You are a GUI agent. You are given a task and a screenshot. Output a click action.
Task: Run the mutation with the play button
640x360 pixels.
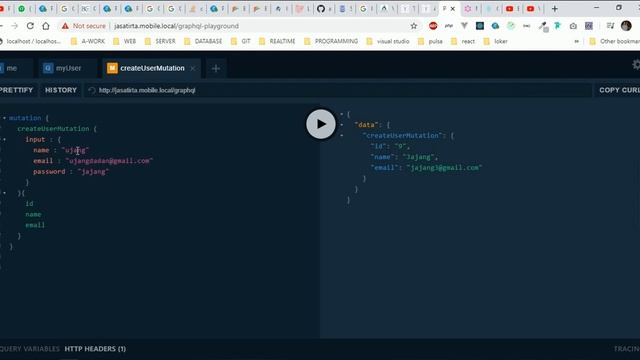(321, 124)
